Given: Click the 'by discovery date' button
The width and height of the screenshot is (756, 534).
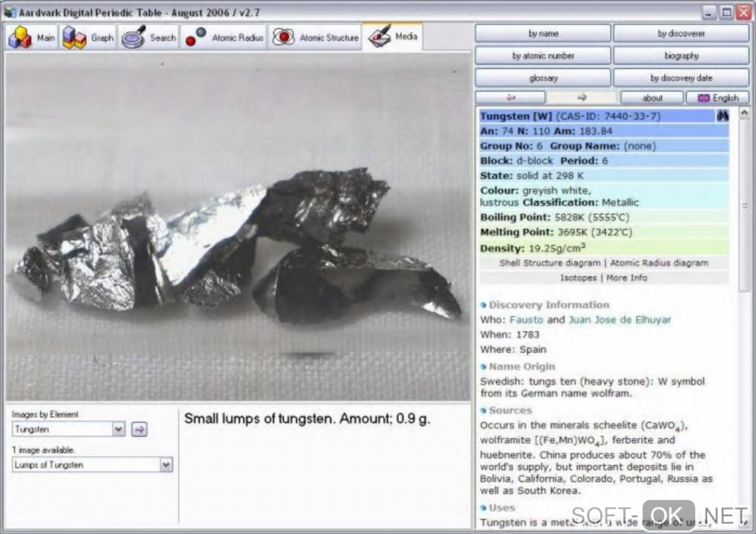Looking at the screenshot, I should coord(681,78).
